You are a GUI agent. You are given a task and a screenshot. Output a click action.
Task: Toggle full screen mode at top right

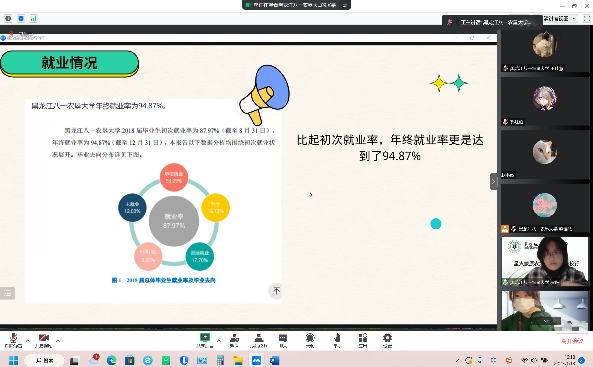(587, 18)
